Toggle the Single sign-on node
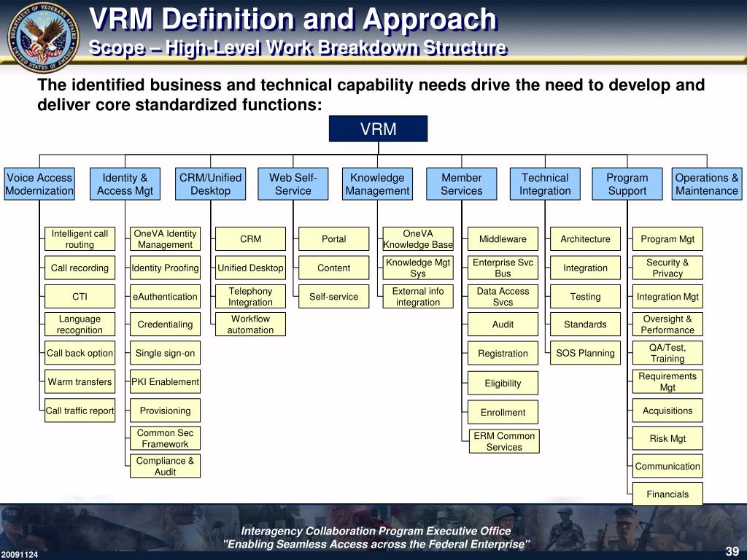The width and height of the screenshot is (747, 560). (x=165, y=353)
